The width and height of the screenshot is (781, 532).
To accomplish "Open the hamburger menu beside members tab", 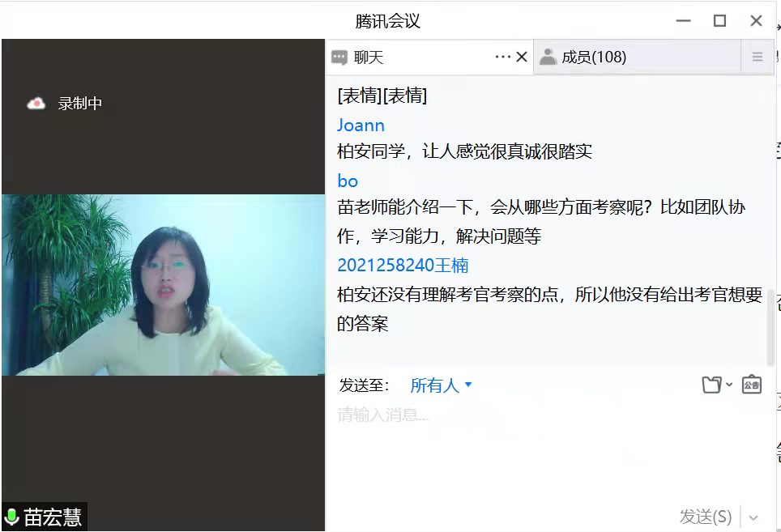I will [x=758, y=57].
